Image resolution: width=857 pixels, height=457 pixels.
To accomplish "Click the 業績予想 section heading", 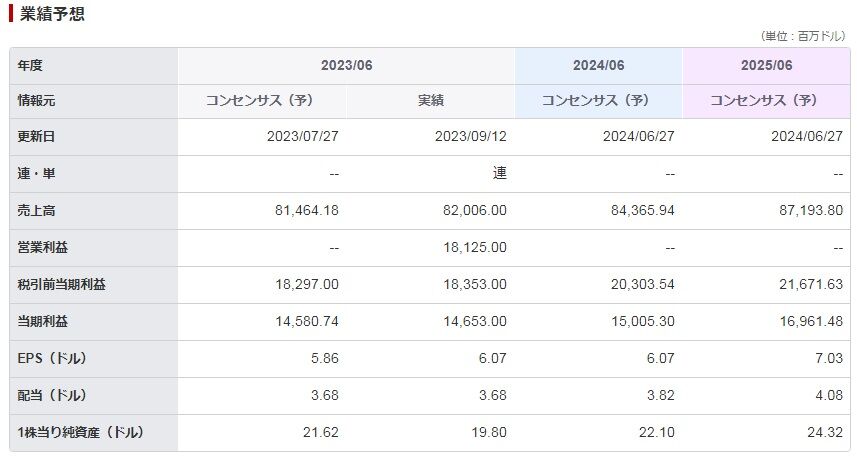I will coord(52,14).
